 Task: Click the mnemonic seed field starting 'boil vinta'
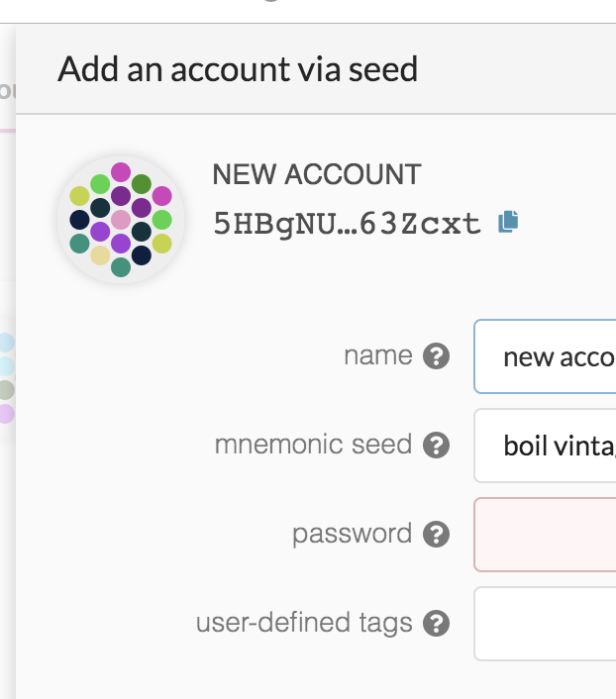pyautogui.click(x=545, y=446)
